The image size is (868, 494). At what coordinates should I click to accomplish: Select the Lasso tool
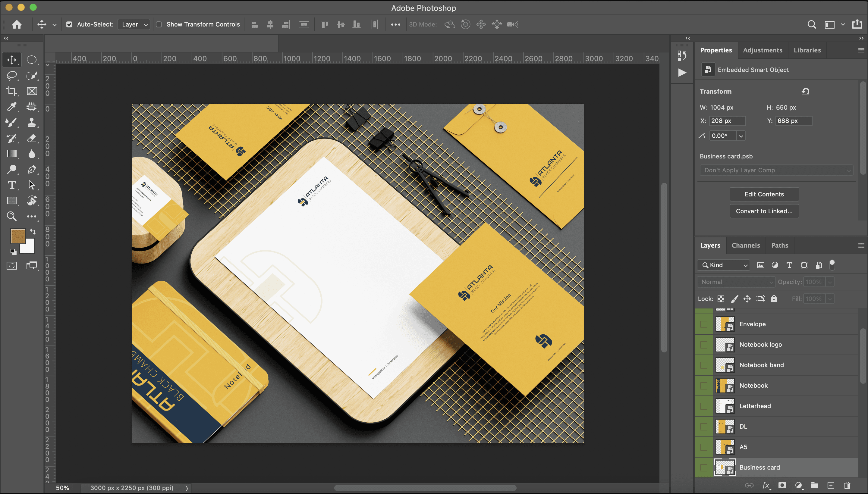pyautogui.click(x=12, y=75)
